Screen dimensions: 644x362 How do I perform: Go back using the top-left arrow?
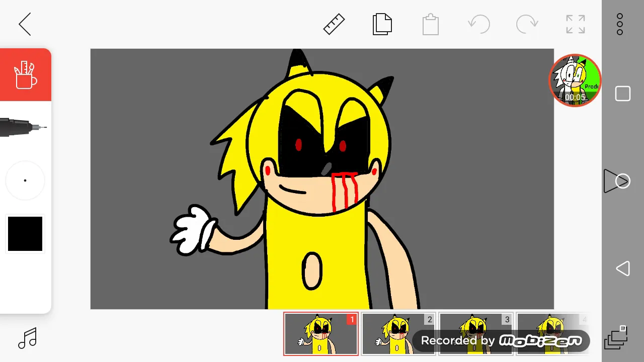tap(25, 24)
